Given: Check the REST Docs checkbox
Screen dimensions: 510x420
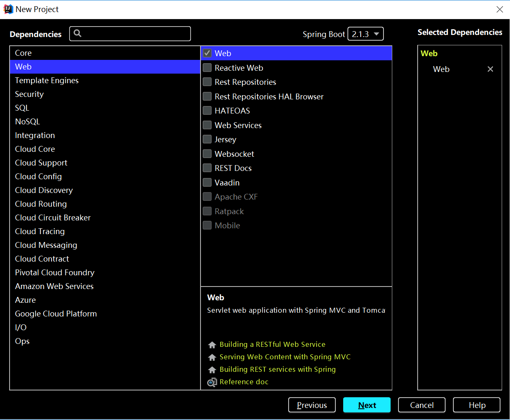Looking at the screenshot, I should pos(207,168).
